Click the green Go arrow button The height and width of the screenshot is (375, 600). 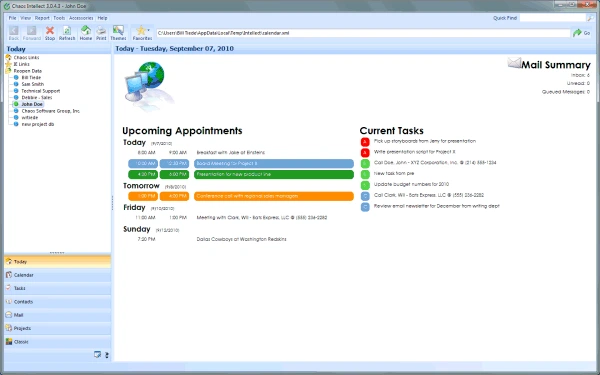(582, 33)
